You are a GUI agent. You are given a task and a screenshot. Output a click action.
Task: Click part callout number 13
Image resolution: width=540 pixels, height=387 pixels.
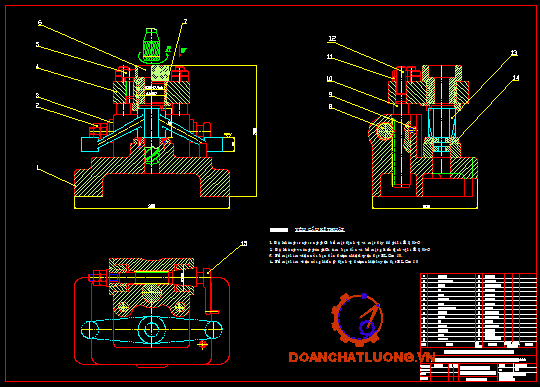coord(513,53)
